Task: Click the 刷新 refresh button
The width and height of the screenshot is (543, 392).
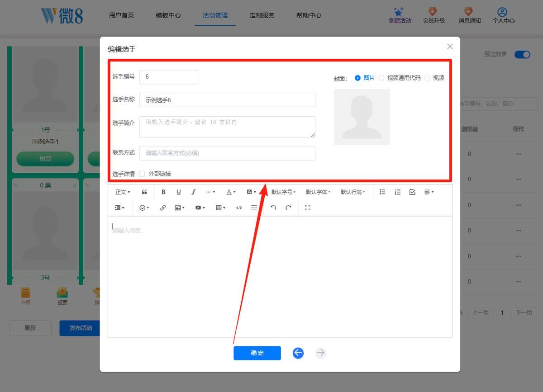Action: pyautogui.click(x=30, y=328)
